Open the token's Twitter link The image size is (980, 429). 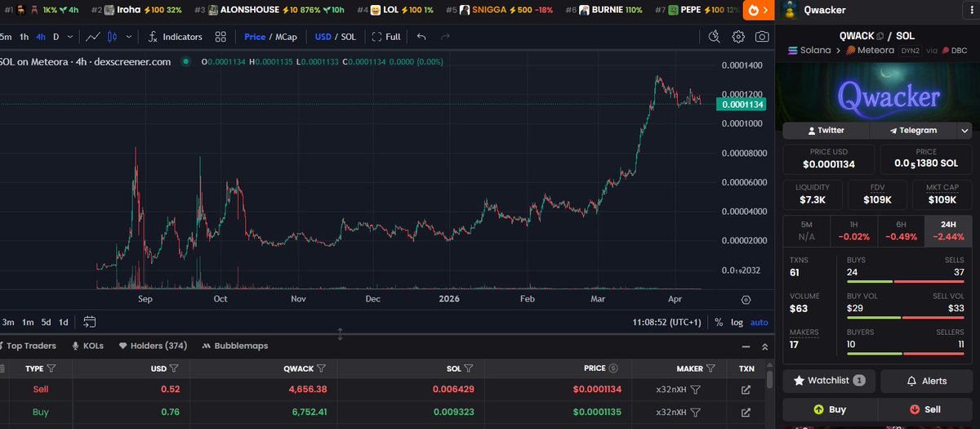[826, 130]
